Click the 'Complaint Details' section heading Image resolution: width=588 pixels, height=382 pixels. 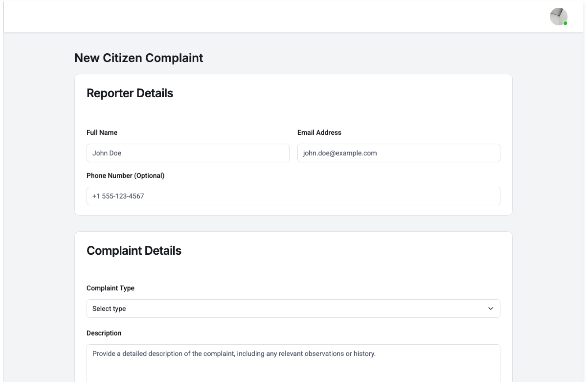point(134,251)
